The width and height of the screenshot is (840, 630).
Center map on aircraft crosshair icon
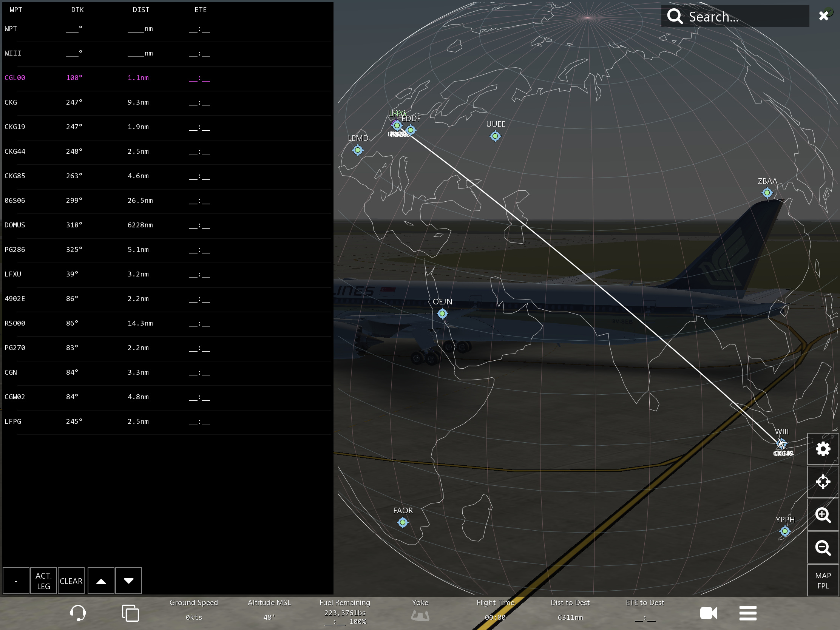point(823,482)
